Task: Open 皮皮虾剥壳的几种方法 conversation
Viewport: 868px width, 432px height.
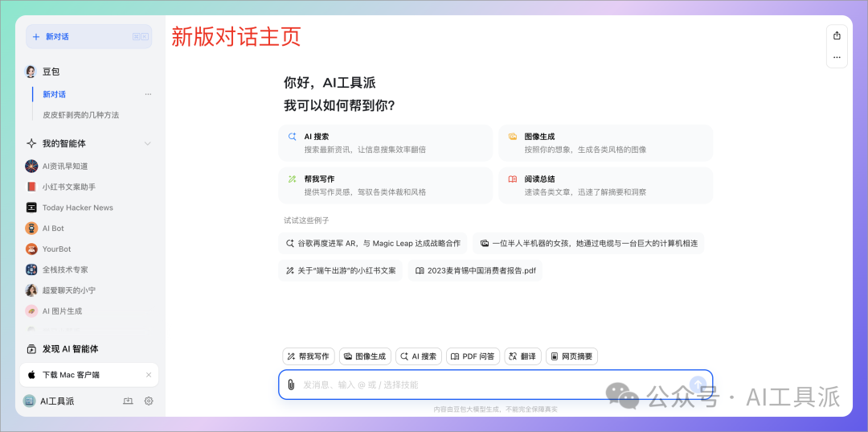Action: tap(81, 115)
